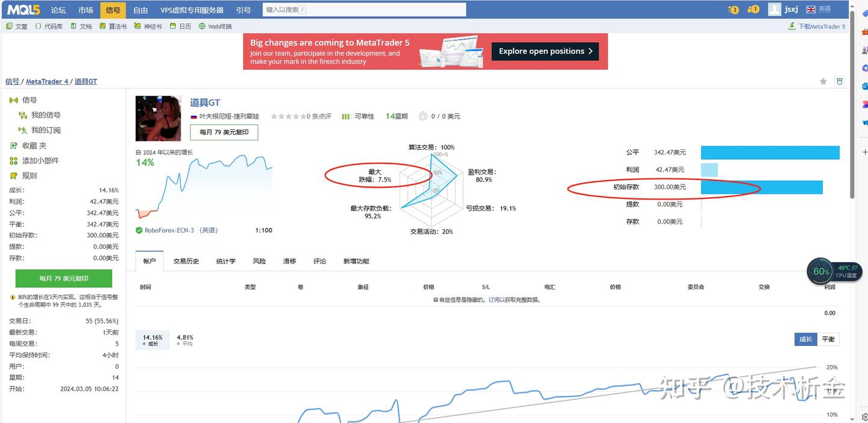Open the 自由 freelance menu
Image resolution: width=868 pixels, height=423 pixels.
click(140, 10)
